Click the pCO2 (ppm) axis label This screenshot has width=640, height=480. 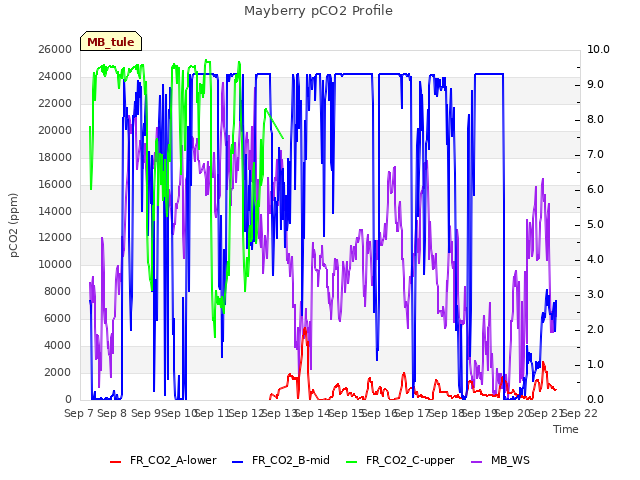(x=14, y=225)
